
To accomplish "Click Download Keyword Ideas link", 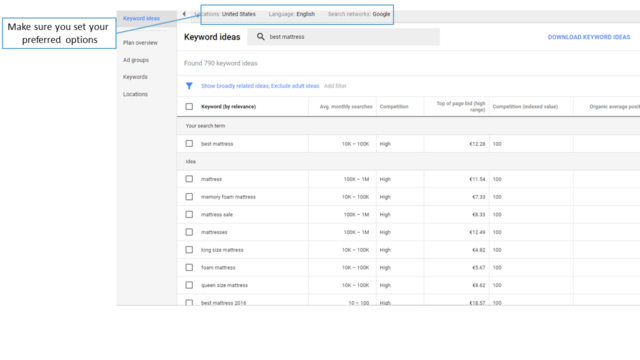I will (x=589, y=37).
